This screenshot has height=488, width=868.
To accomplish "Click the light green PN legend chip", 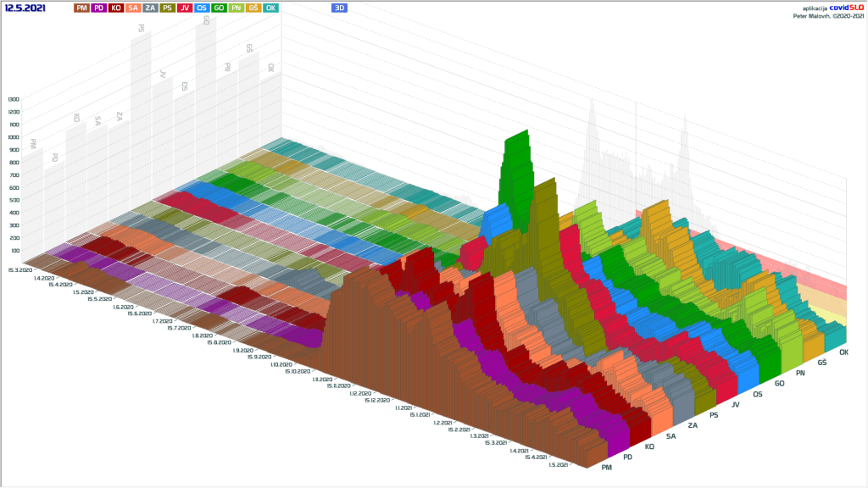I will tap(236, 8).
